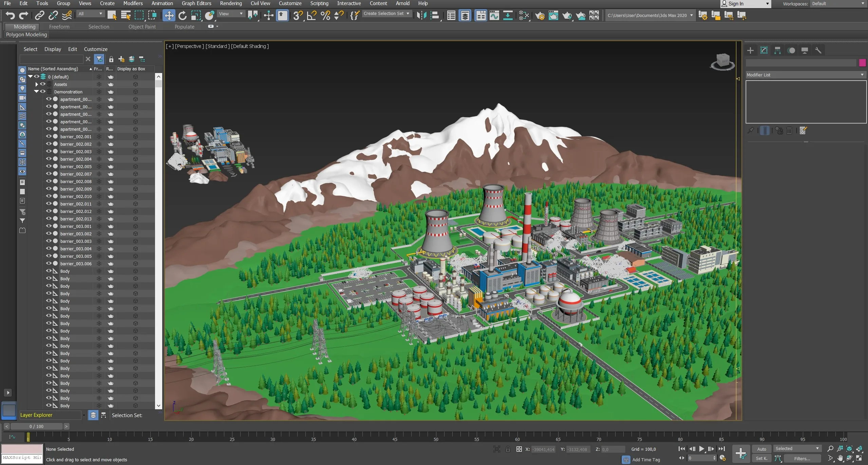Expand the Assets layer tree node
Viewport: 868px width, 465px height.
coord(37,84)
